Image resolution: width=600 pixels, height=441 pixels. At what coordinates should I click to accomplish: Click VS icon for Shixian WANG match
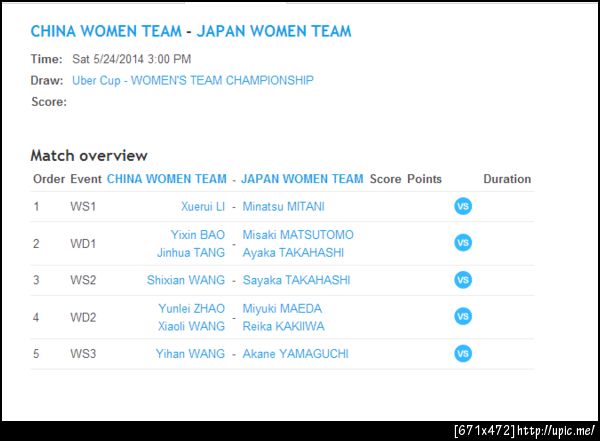point(463,280)
